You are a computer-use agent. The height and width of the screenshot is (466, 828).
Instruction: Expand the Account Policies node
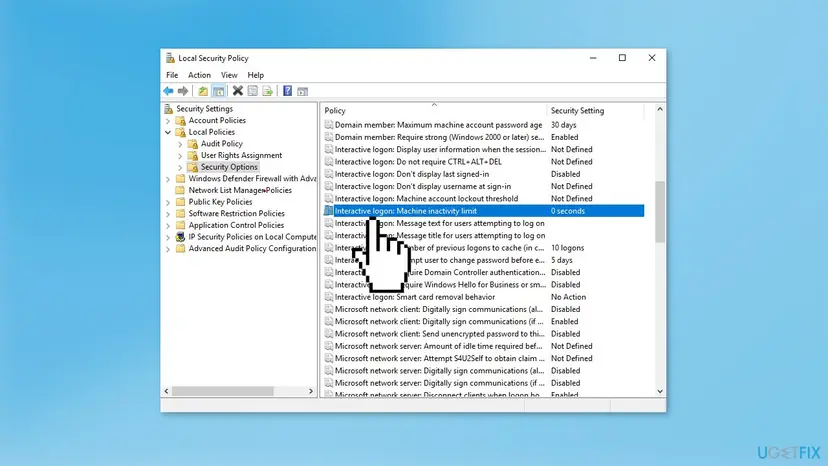coord(168,121)
